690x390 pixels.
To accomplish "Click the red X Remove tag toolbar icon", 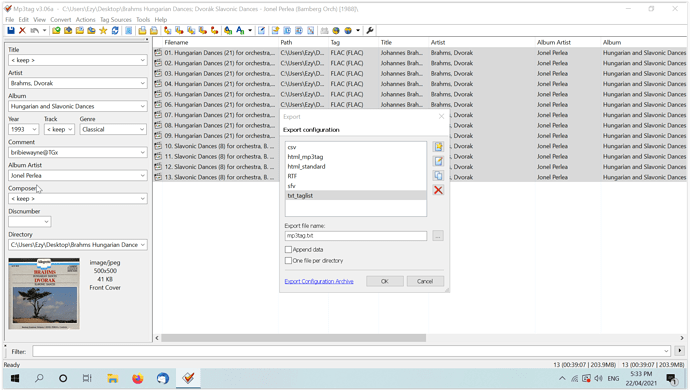I will pyautogui.click(x=22, y=30).
